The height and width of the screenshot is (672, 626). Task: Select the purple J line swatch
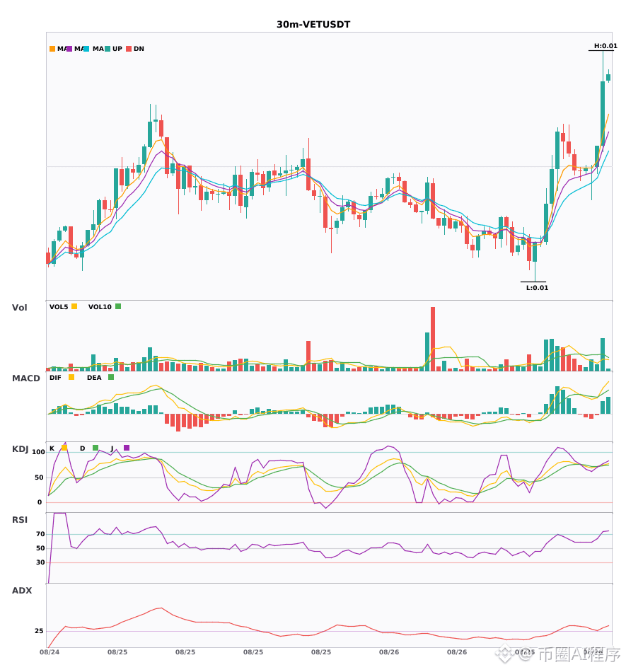pos(127,448)
